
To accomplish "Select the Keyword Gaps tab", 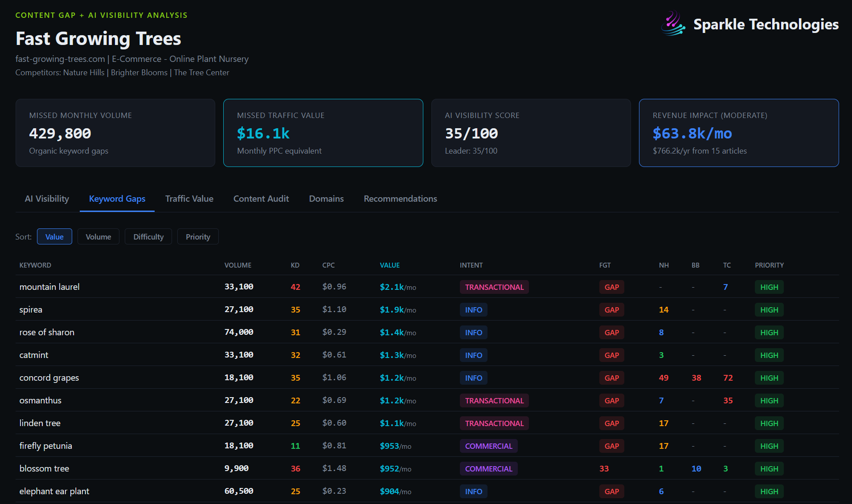I will pos(117,199).
